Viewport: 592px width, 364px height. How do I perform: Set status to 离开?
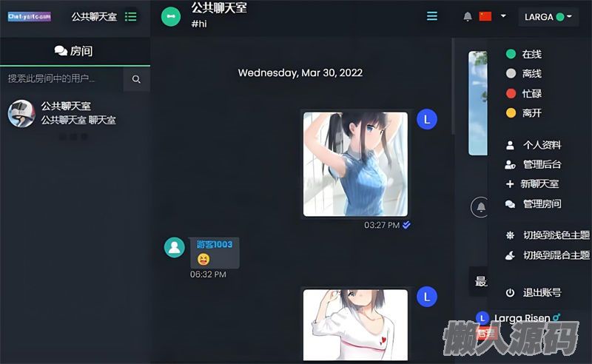tap(524, 112)
